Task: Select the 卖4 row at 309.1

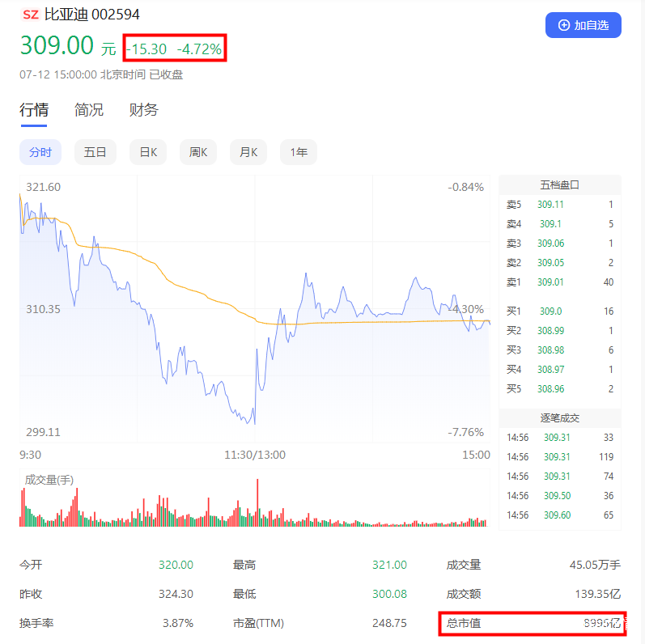Action: pos(559,224)
